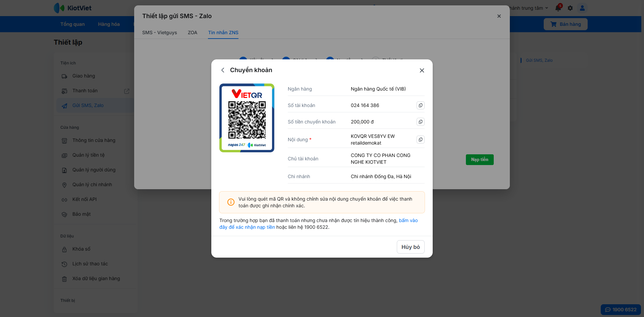Switch to the ZOA tab
The width and height of the screenshot is (644, 317).
pyautogui.click(x=193, y=33)
